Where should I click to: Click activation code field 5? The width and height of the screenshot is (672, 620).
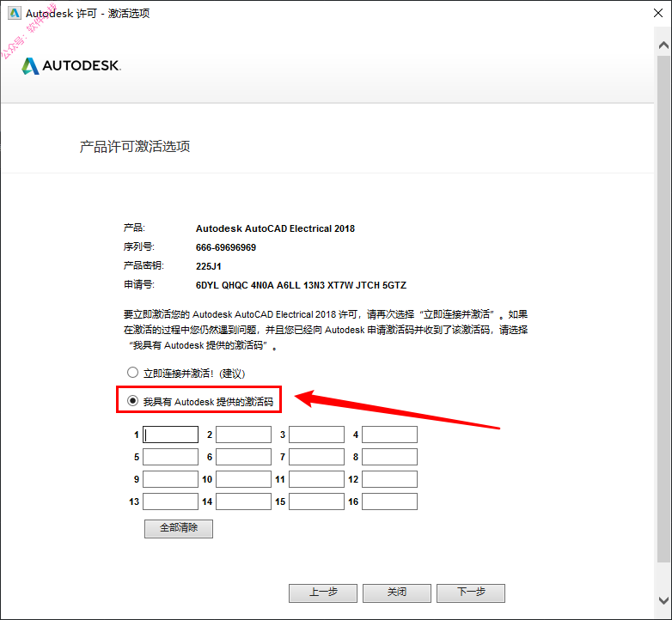(170, 457)
